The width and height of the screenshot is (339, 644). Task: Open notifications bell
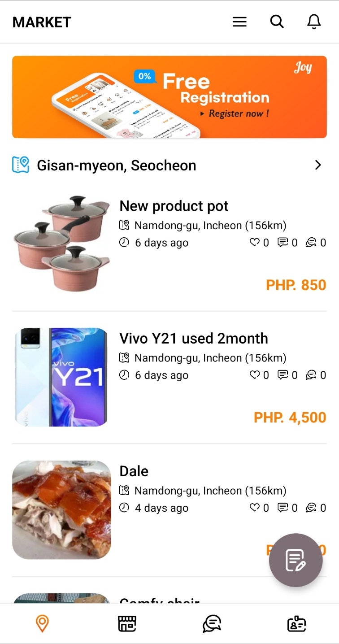click(314, 22)
